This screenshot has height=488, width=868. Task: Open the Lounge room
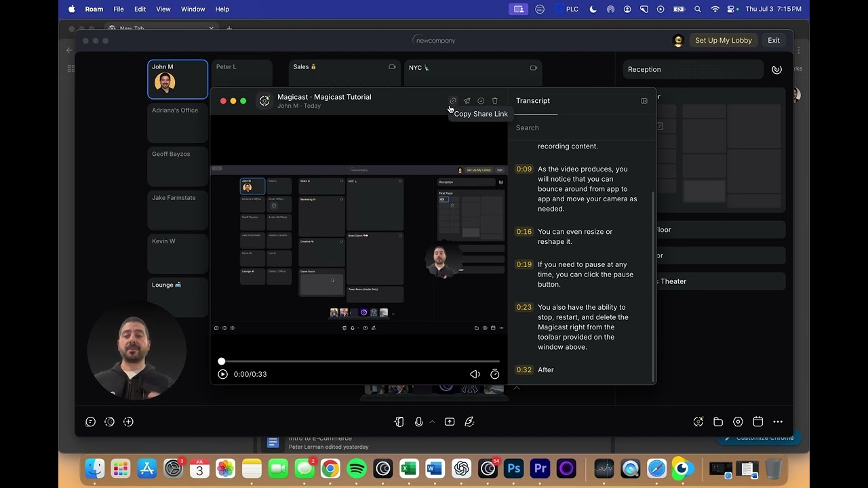click(x=178, y=297)
